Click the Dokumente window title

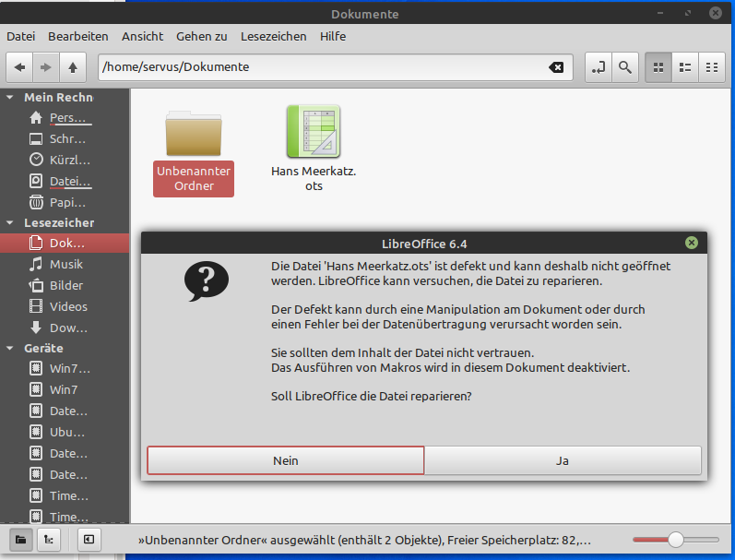(364, 14)
